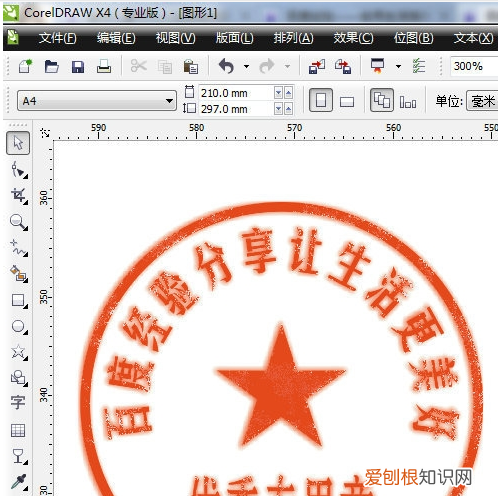This screenshot has width=498, height=496.
Task: Select the Smart Fill tool
Action: (x=19, y=274)
